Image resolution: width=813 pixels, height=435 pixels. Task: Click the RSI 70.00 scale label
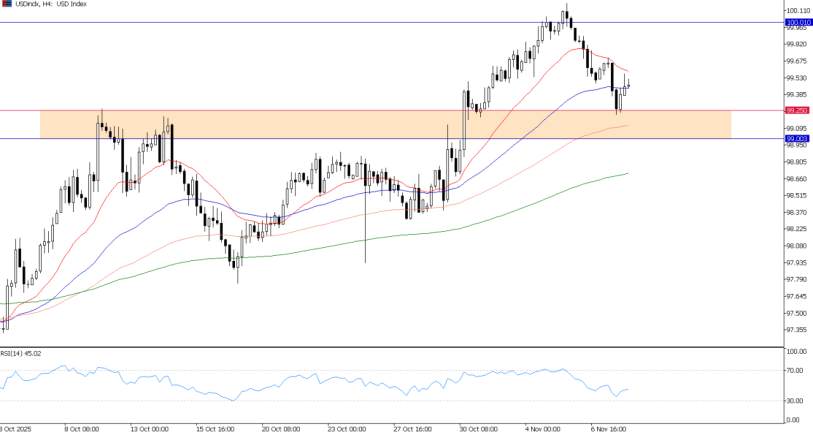(796, 371)
